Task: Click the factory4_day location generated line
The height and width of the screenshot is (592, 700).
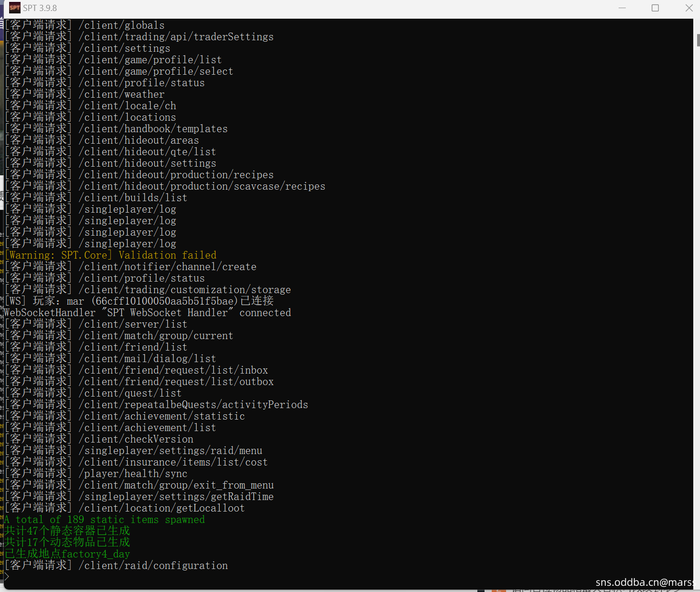Action: pyautogui.click(x=68, y=554)
